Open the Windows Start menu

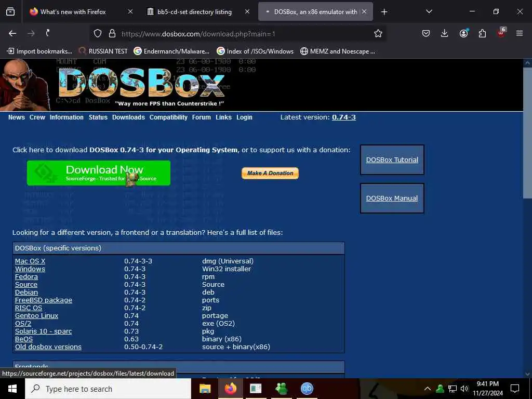coord(12,389)
